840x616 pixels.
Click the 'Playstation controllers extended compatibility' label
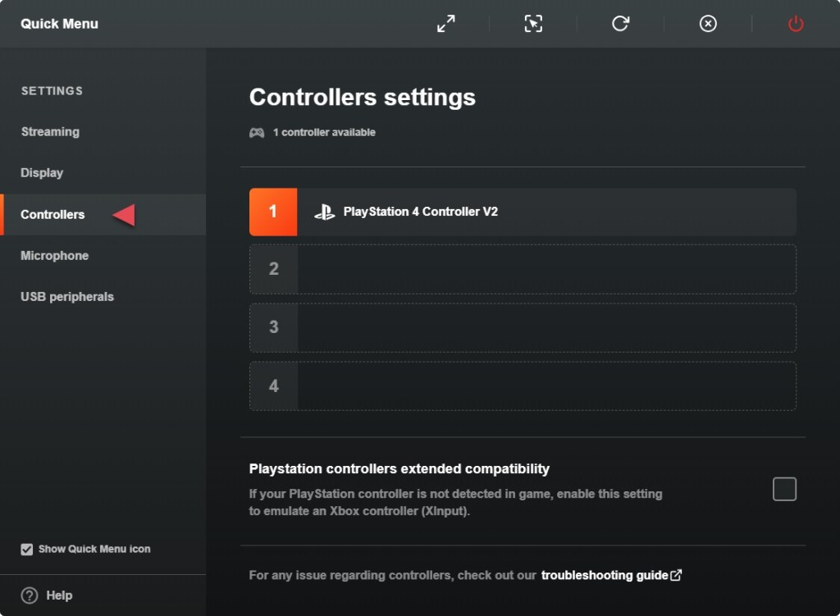(x=399, y=468)
